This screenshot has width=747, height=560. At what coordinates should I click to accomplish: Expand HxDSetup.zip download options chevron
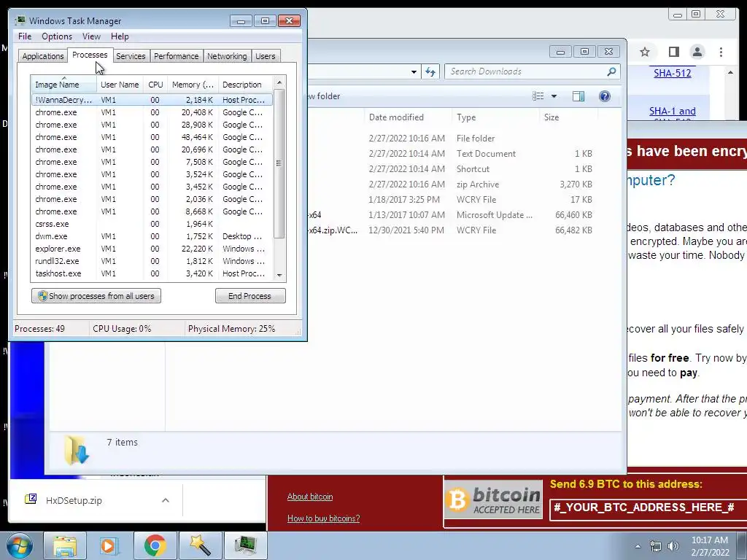click(x=166, y=500)
